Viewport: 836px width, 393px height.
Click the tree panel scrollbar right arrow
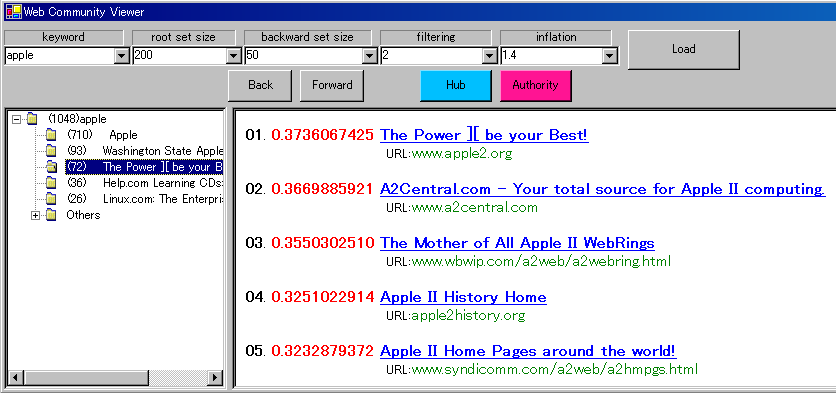[x=215, y=378]
